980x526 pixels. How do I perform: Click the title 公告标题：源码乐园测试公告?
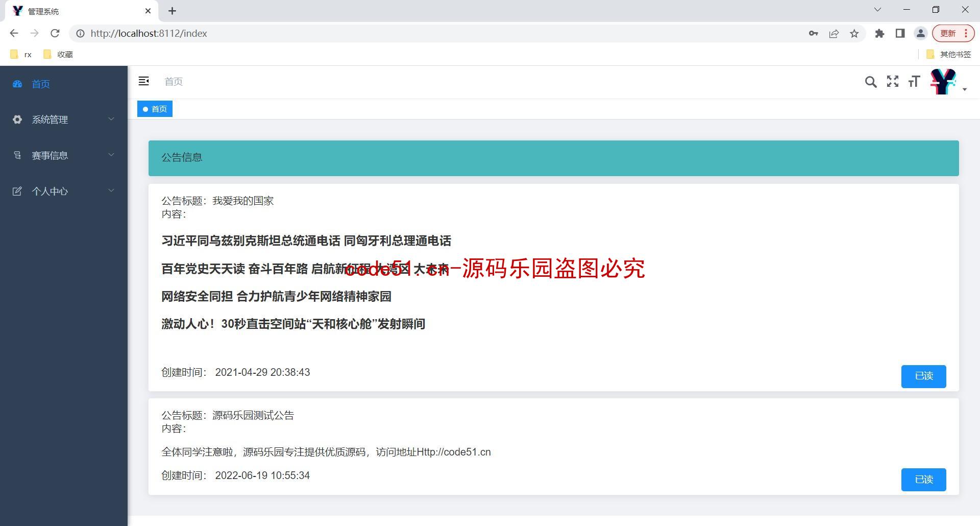pyautogui.click(x=228, y=415)
